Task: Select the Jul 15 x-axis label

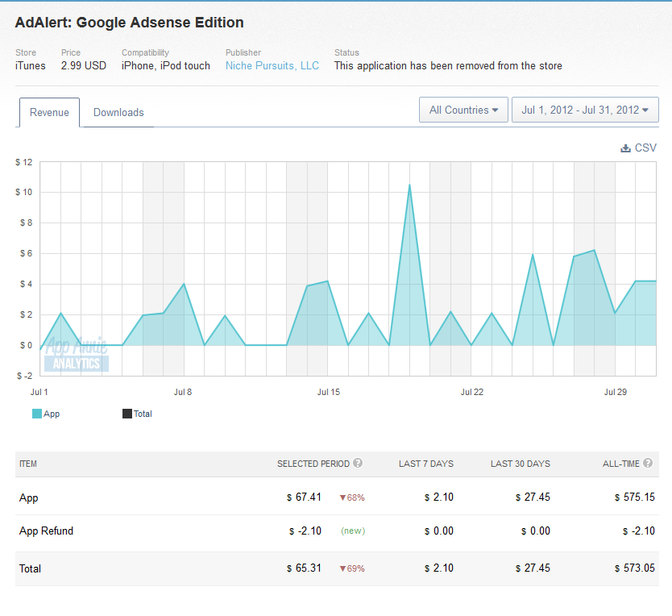Action: click(329, 392)
